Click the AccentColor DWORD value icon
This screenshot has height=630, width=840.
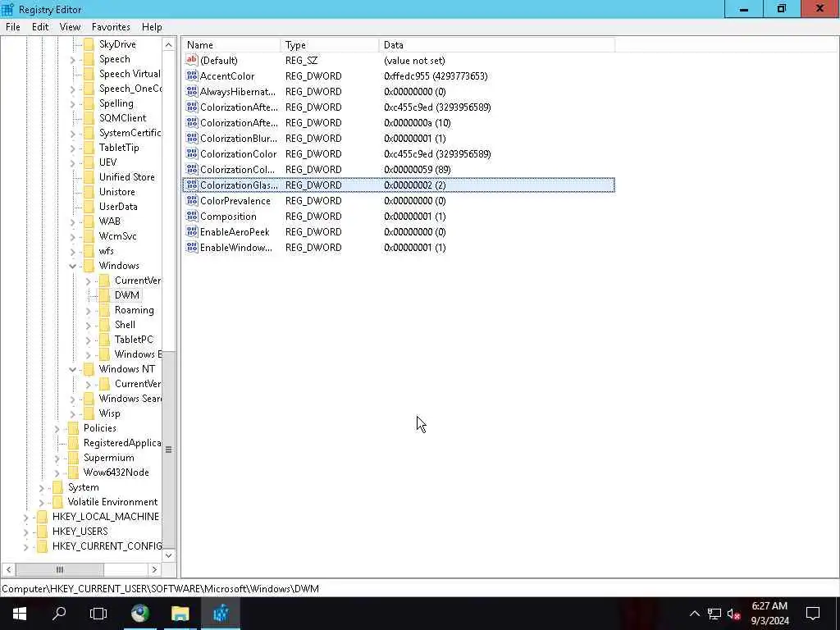pos(192,76)
